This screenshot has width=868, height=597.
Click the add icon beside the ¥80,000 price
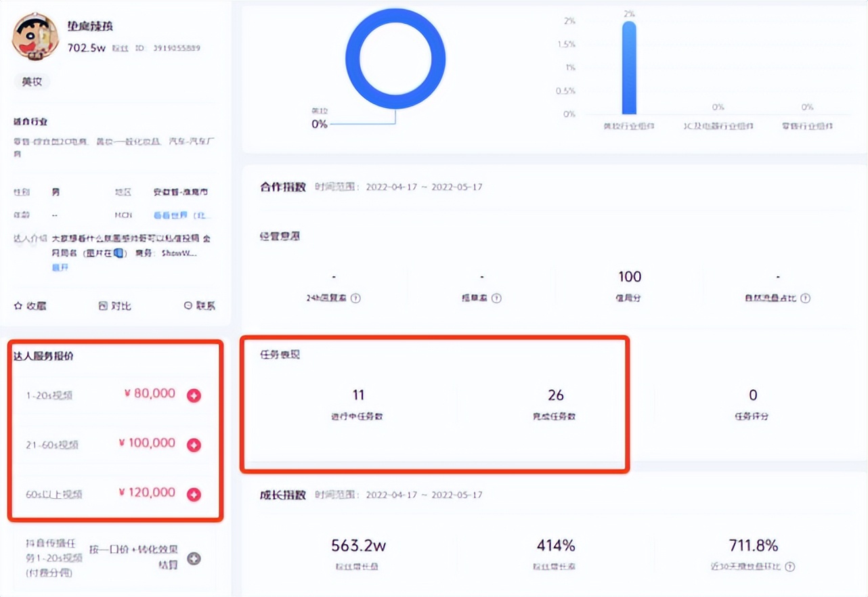pyautogui.click(x=194, y=395)
